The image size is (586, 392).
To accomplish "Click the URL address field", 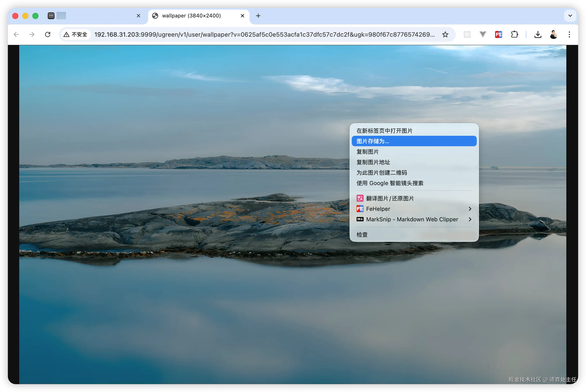I will pos(264,34).
